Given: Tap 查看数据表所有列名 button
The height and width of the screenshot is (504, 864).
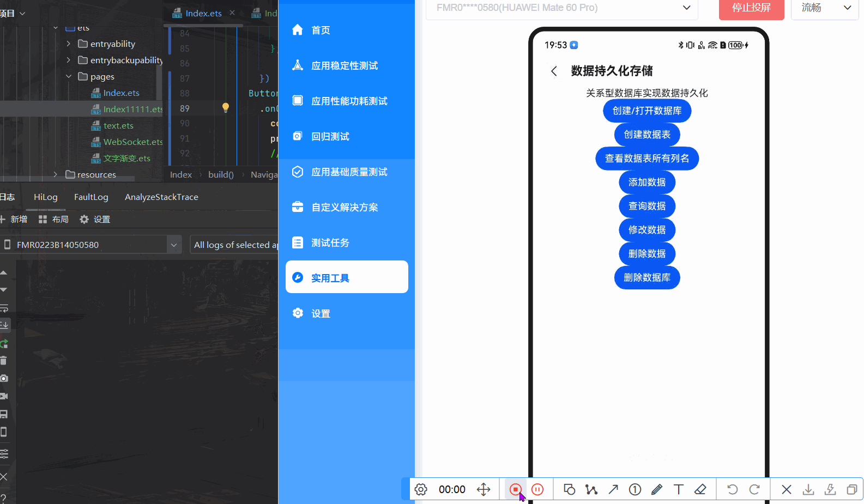Looking at the screenshot, I should pyautogui.click(x=647, y=159).
